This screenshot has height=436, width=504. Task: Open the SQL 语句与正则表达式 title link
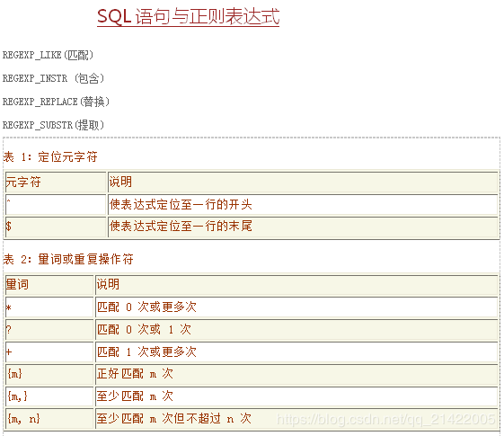coord(188,16)
